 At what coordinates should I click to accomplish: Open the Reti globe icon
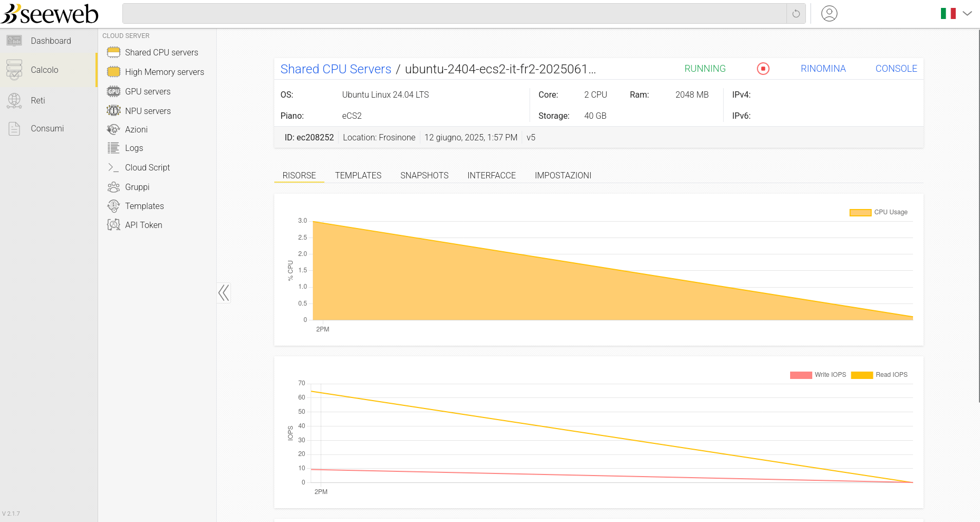pyautogui.click(x=14, y=100)
